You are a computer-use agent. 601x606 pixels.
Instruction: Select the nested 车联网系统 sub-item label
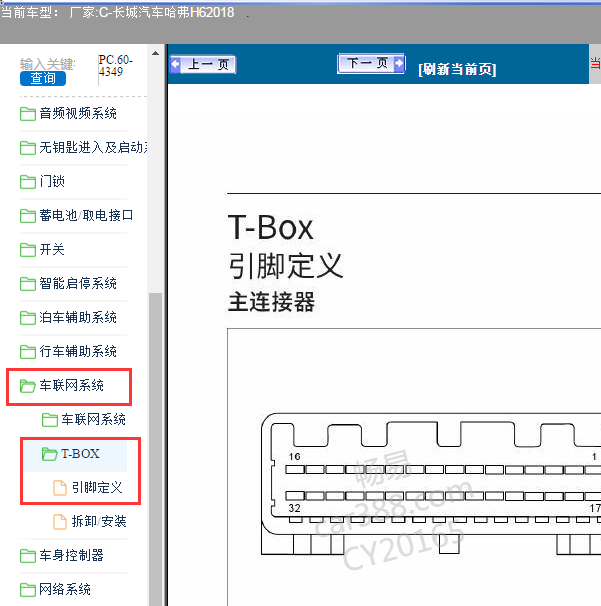coord(93,419)
